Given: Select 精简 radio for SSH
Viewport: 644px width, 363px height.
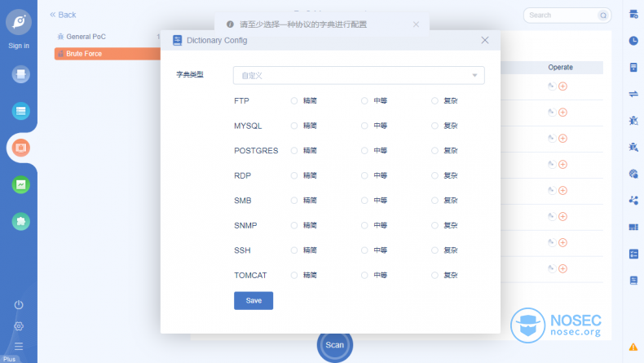Looking at the screenshot, I should (294, 250).
